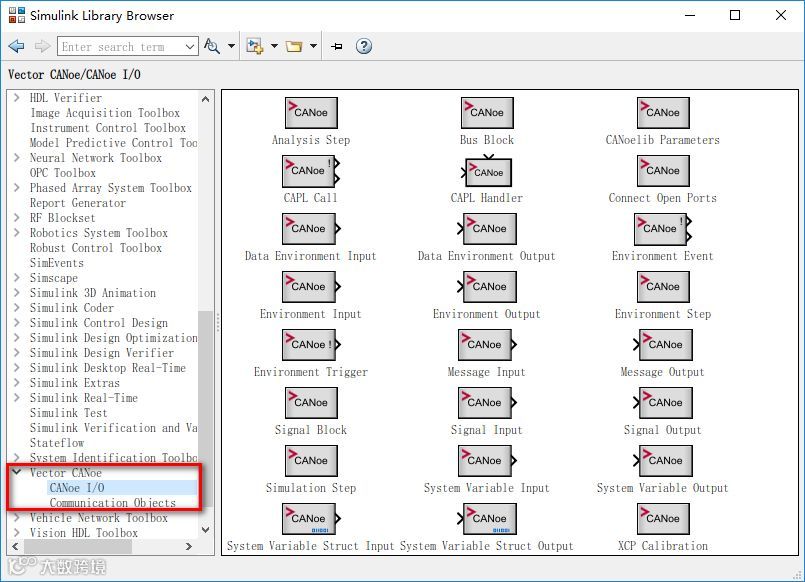Select Simulink Test library
This screenshot has height=582, width=805.
pos(68,413)
